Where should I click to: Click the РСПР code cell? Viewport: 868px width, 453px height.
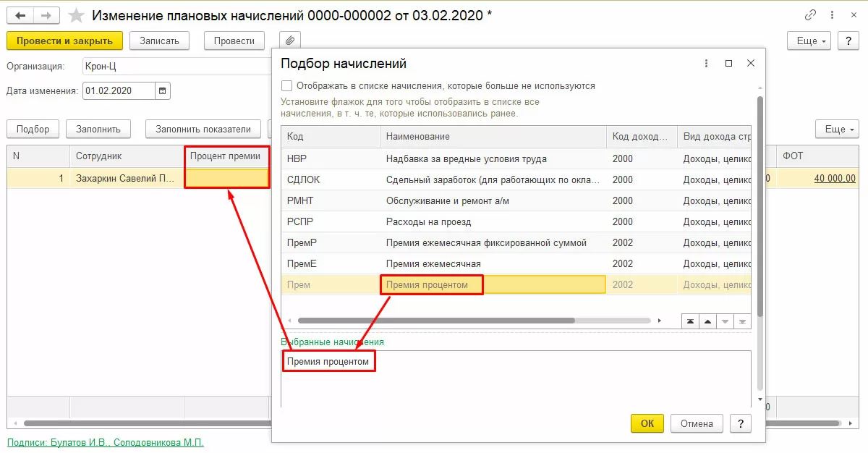tap(331, 221)
